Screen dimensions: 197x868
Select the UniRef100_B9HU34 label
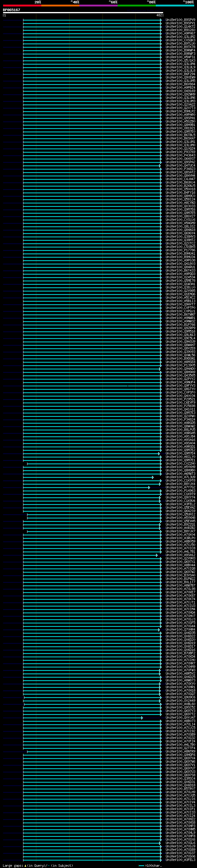click(x=180, y=257)
